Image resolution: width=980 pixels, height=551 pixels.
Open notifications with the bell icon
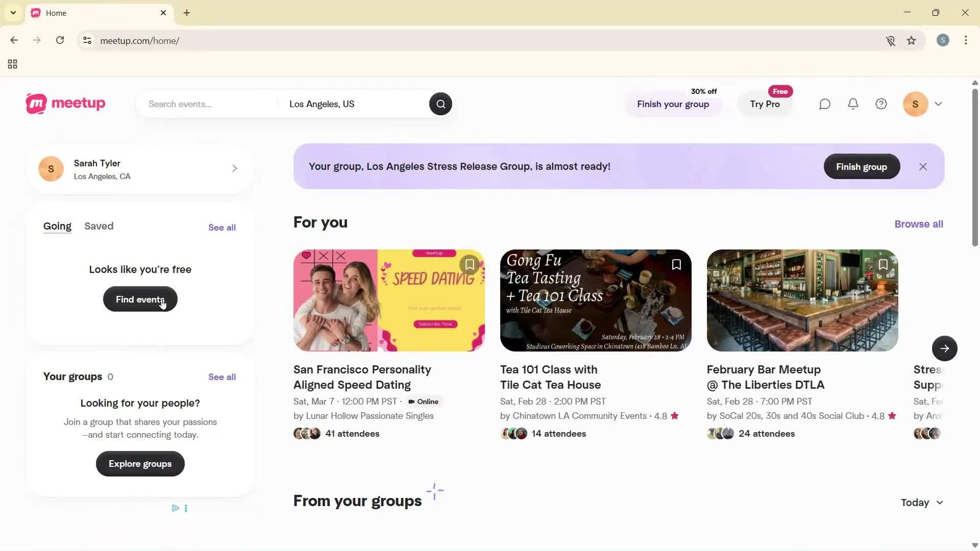(x=852, y=104)
